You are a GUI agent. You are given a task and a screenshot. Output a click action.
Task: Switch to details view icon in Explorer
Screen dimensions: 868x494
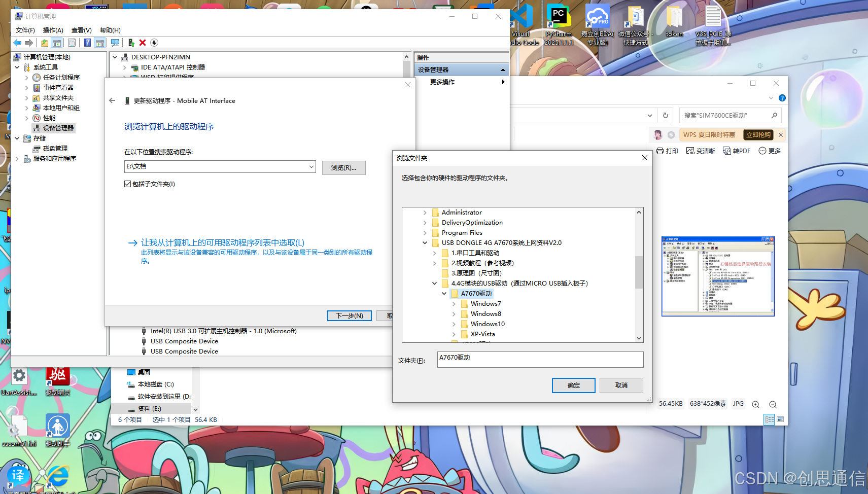[x=769, y=419]
